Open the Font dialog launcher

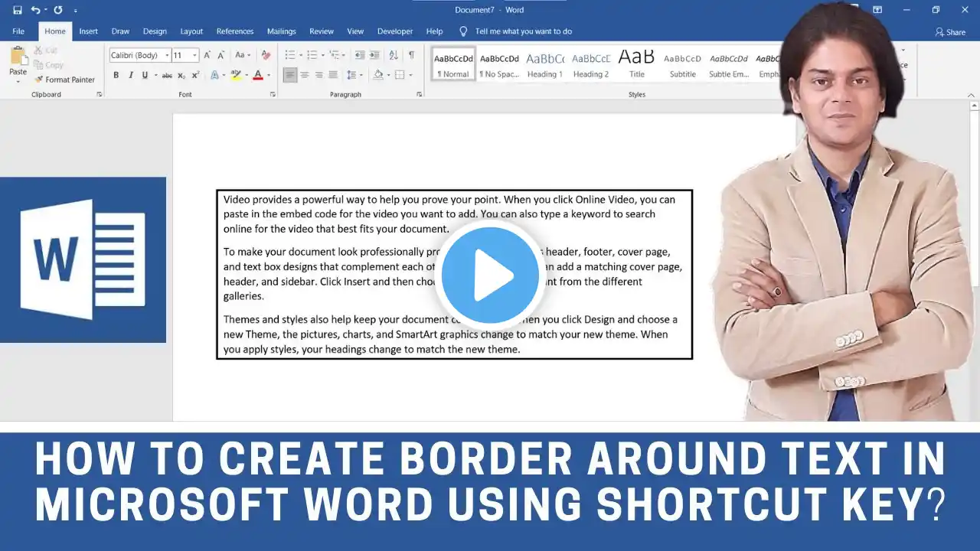click(273, 94)
